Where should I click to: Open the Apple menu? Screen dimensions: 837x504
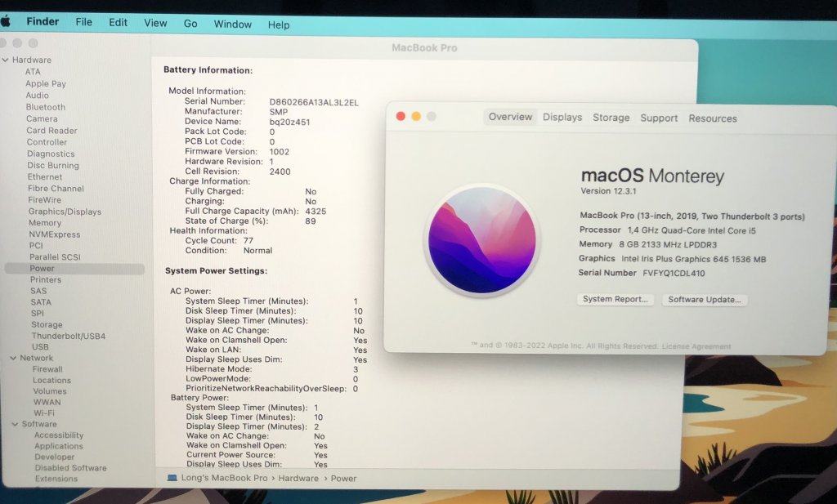pos(6,20)
